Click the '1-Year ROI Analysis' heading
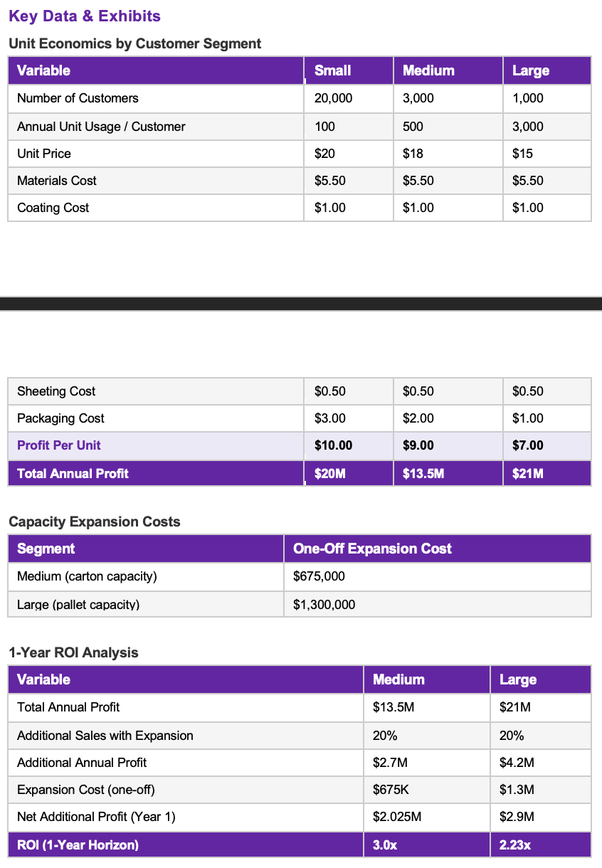This screenshot has height=868, width=602. coord(73,652)
